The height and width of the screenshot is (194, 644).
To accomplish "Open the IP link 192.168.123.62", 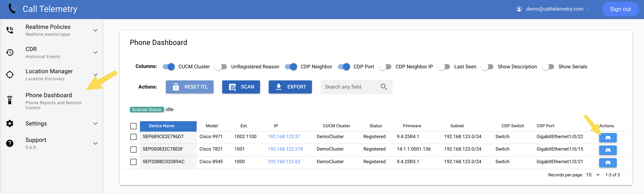I will coord(284,162).
